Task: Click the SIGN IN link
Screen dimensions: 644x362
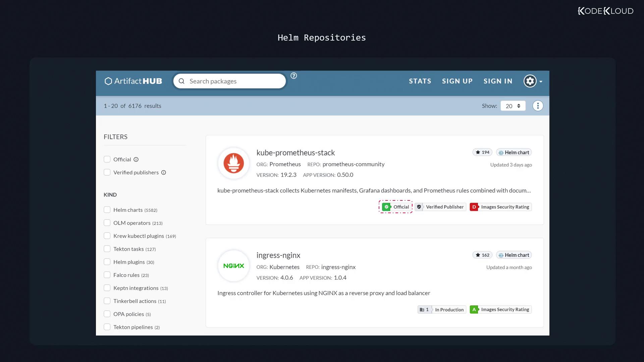Action: 498,81
